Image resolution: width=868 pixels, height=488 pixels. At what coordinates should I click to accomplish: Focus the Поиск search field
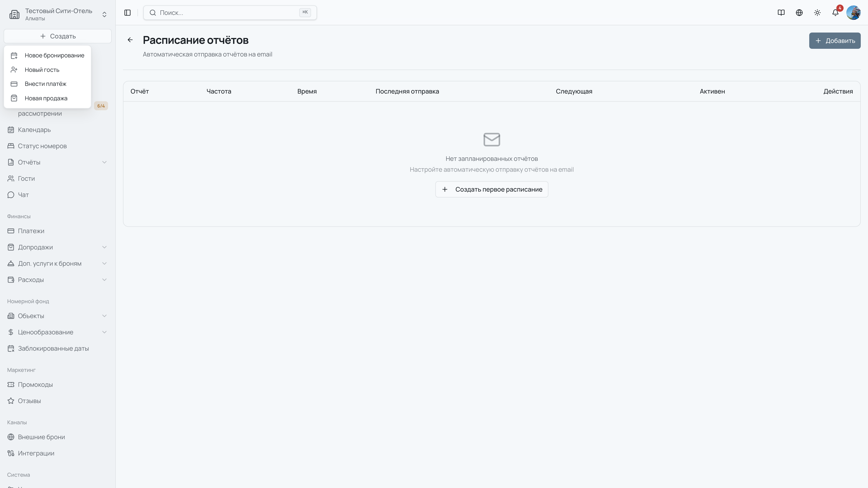pos(230,12)
